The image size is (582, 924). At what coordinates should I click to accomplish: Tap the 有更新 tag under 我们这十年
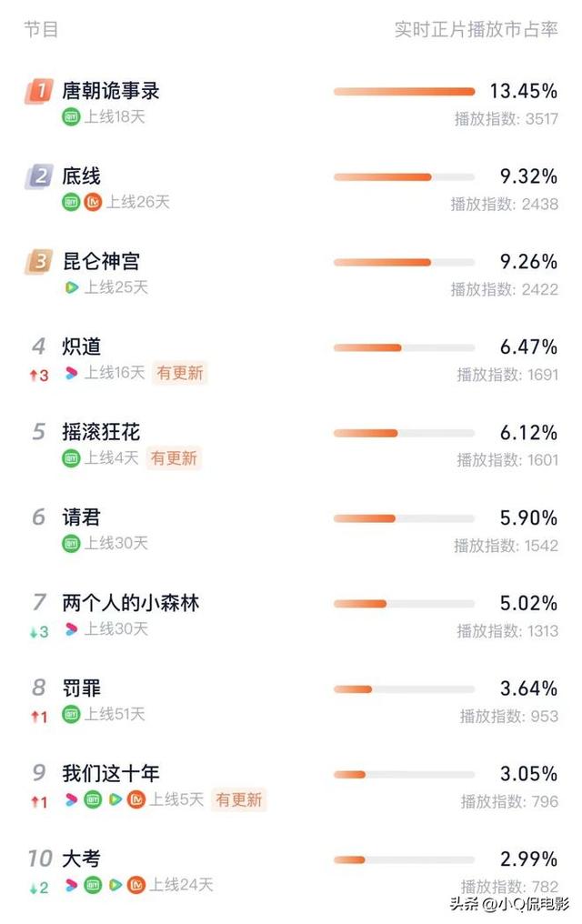238,799
